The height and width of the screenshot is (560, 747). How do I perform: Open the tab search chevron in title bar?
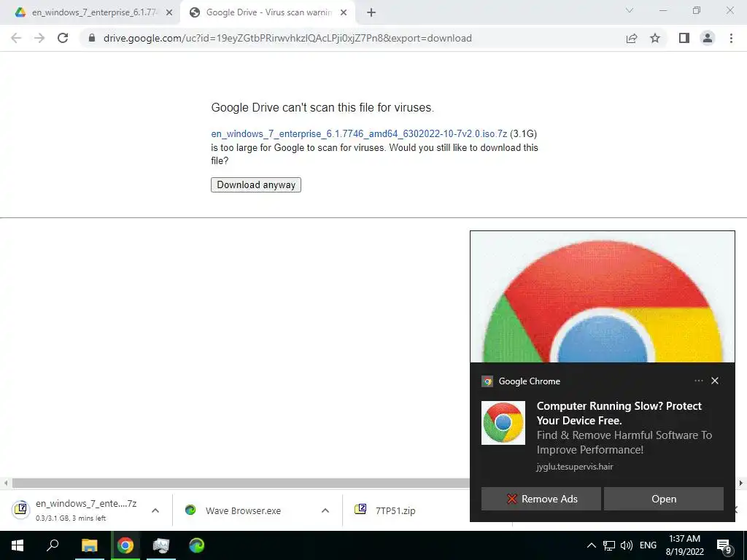[630, 10]
